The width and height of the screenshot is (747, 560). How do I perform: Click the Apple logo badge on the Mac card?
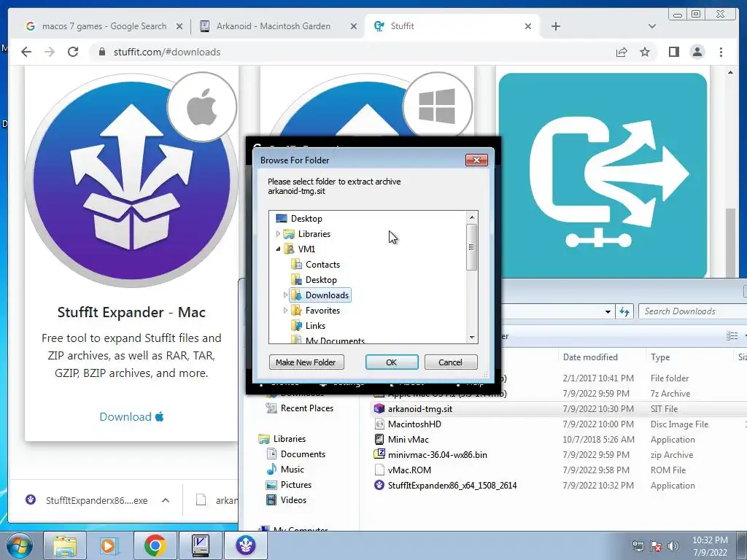coord(202,107)
